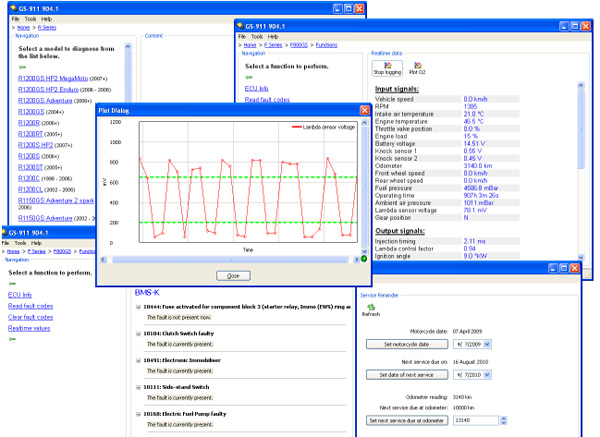Collapse fault 10168 Electric Fuel Pump faulty

139,414
